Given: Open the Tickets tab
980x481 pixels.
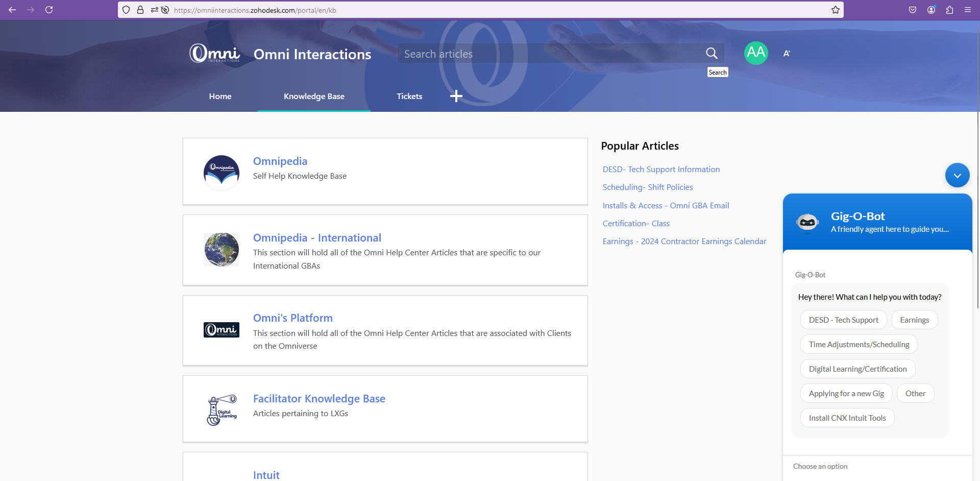Looking at the screenshot, I should [409, 96].
